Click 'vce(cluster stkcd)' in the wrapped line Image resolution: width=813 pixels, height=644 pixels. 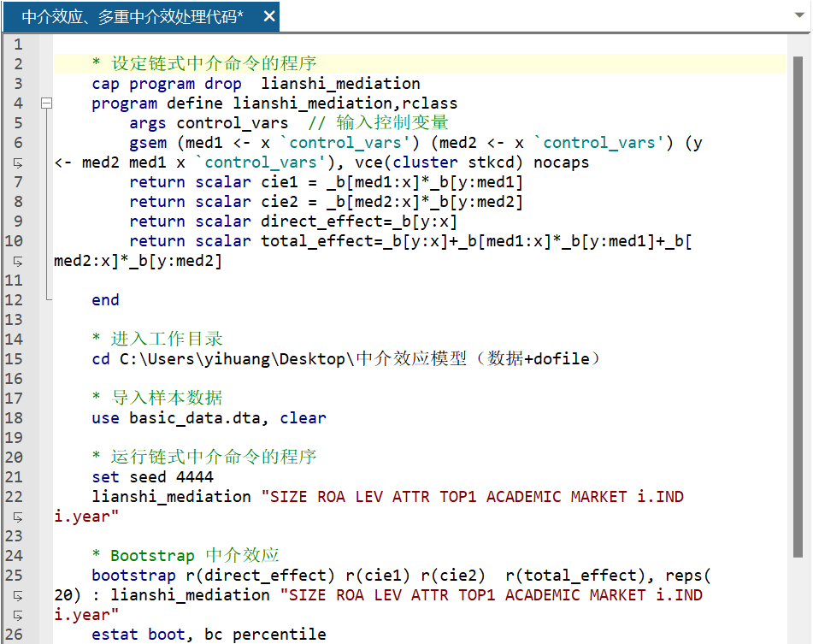[439, 162]
